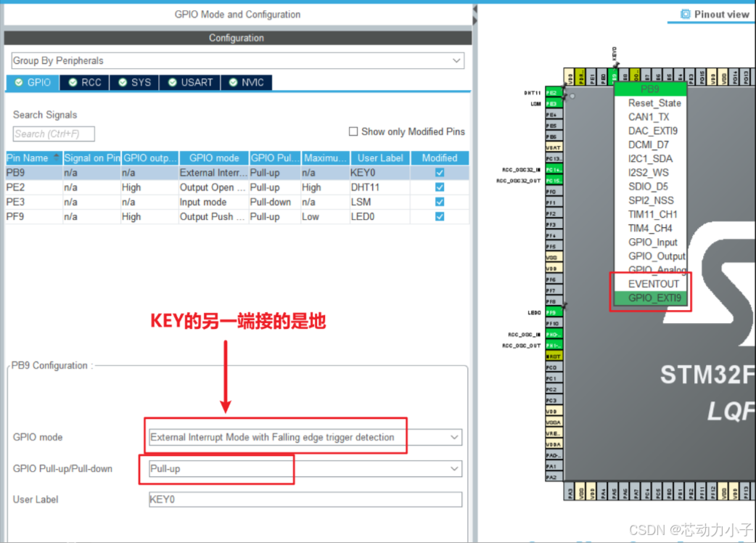Click the PA2 pin on chip
Image resolution: width=756 pixels, height=543 pixels.
(554, 478)
